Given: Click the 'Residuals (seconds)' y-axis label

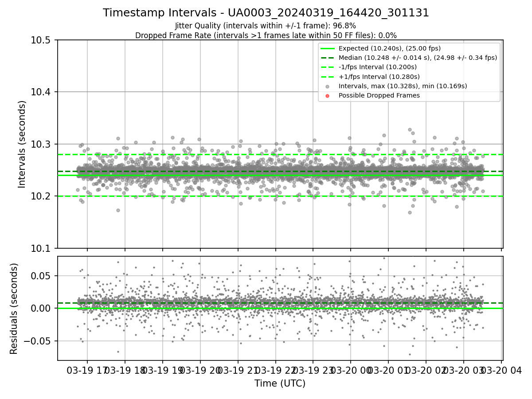Looking at the screenshot, I should click(x=14, y=309).
